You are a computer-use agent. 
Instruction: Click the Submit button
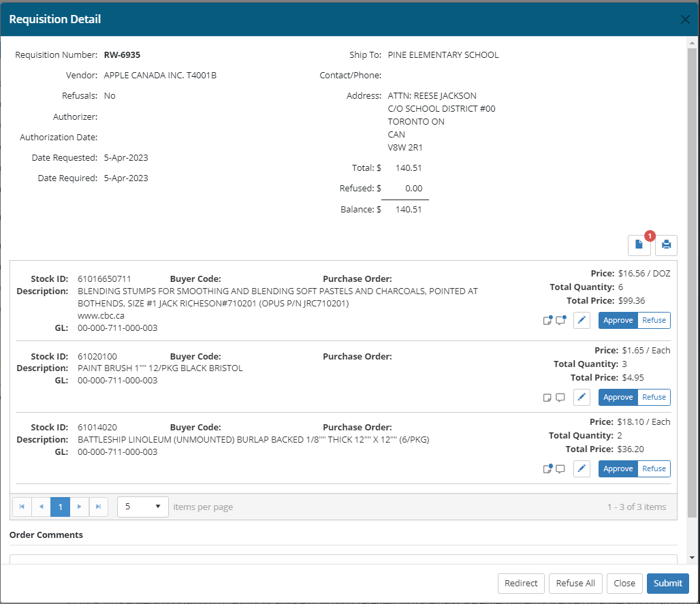(x=667, y=583)
